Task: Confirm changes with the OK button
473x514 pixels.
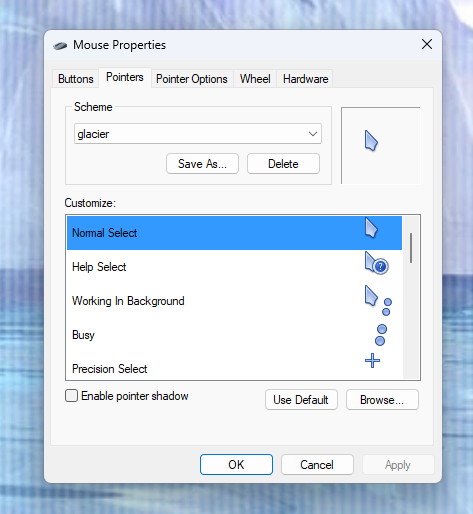Action: (236, 464)
